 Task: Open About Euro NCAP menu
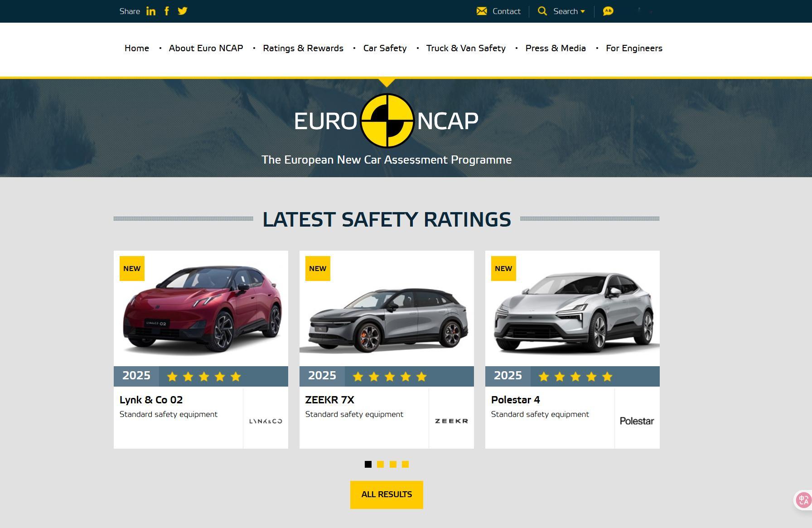(x=206, y=48)
